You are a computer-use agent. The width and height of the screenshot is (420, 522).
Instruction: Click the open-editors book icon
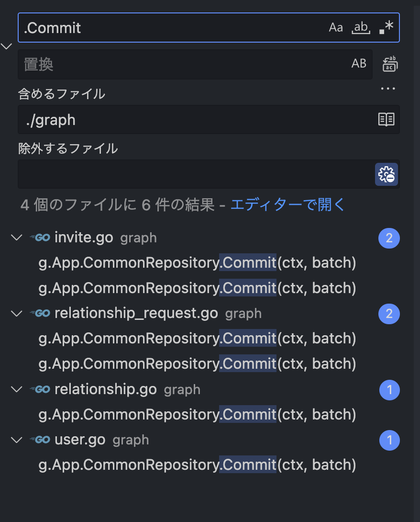[387, 120]
